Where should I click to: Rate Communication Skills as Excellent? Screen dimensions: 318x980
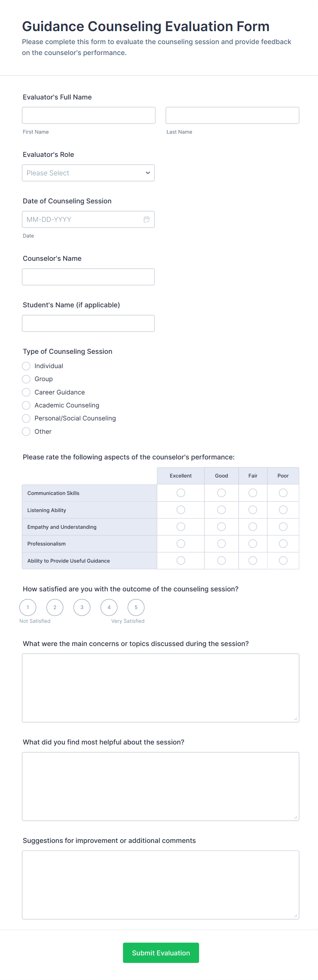coord(181,493)
